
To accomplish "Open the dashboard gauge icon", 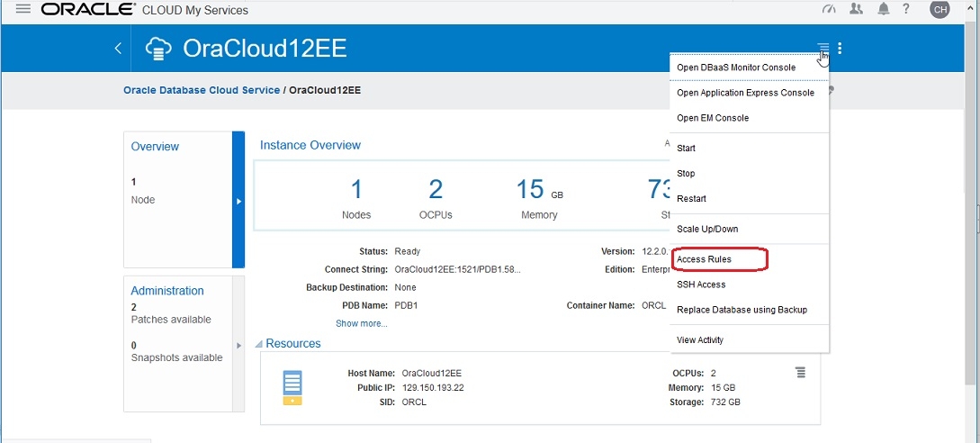I will tap(829, 9).
